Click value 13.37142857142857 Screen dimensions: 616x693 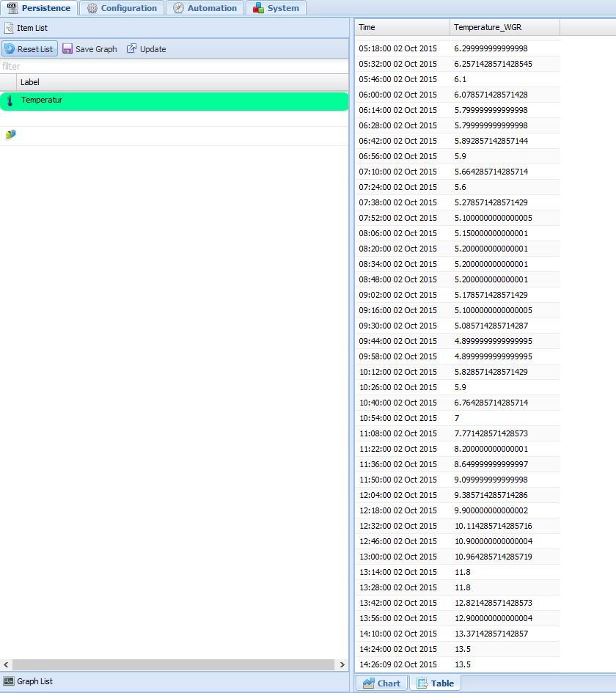point(491,634)
